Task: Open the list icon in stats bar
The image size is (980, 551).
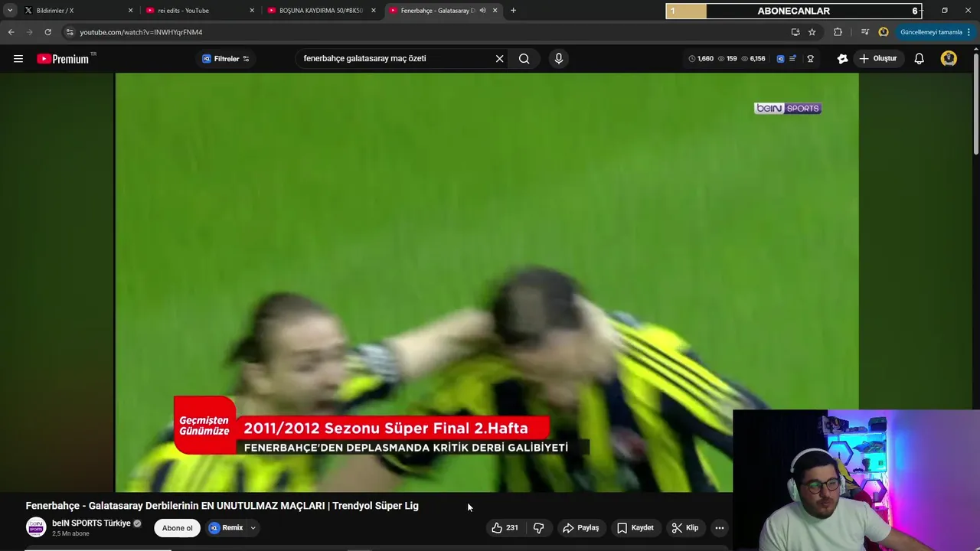Action: (792, 59)
